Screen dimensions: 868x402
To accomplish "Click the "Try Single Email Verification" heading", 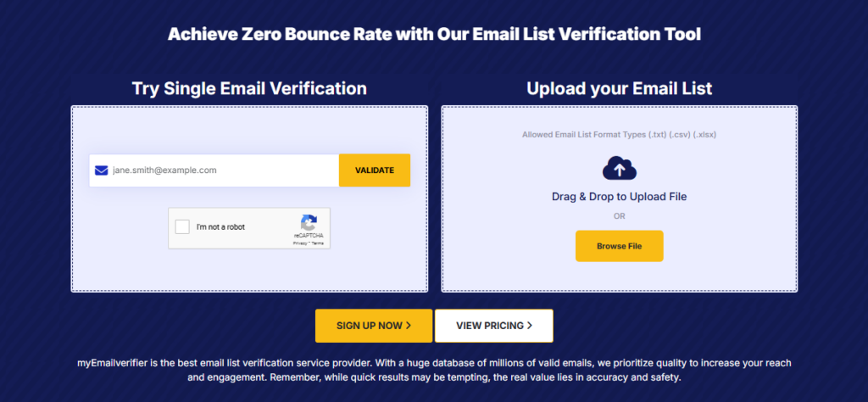I will [x=249, y=88].
